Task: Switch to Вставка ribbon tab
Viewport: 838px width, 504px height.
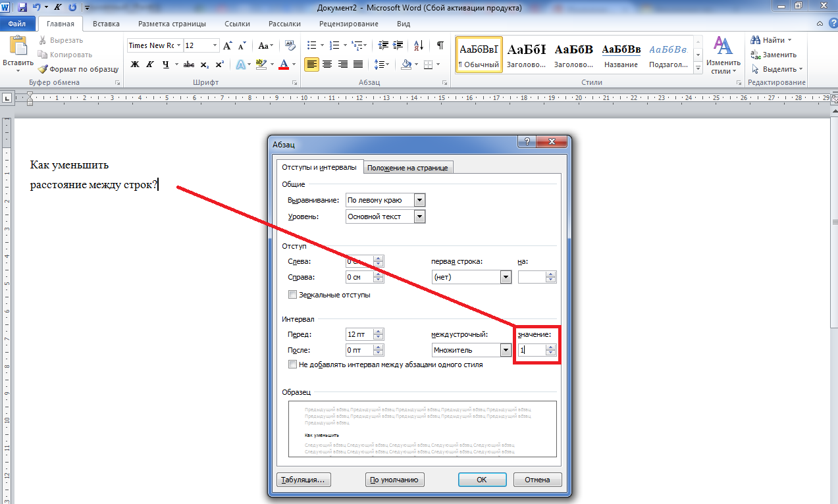Action: [x=106, y=24]
